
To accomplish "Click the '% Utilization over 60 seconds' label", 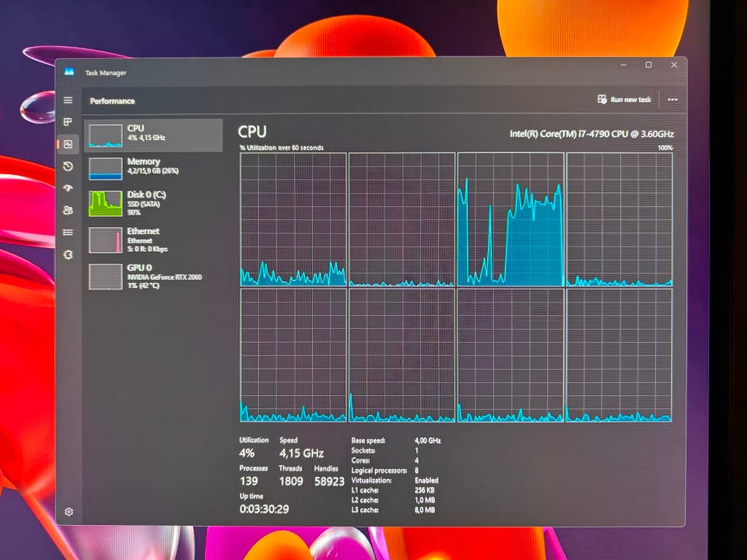I will pyautogui.click(x=282, y=148).
